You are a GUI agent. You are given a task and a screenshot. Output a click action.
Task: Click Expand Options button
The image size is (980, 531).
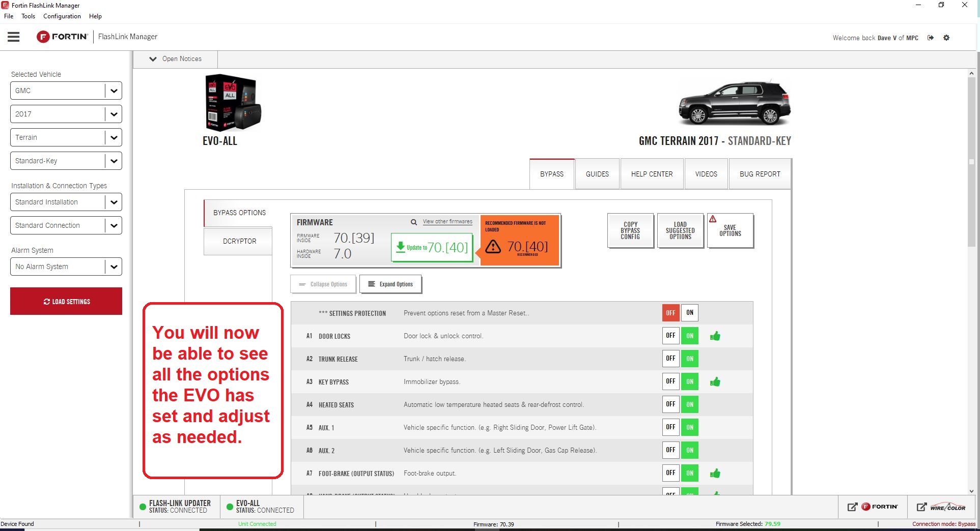coord(390,284)
